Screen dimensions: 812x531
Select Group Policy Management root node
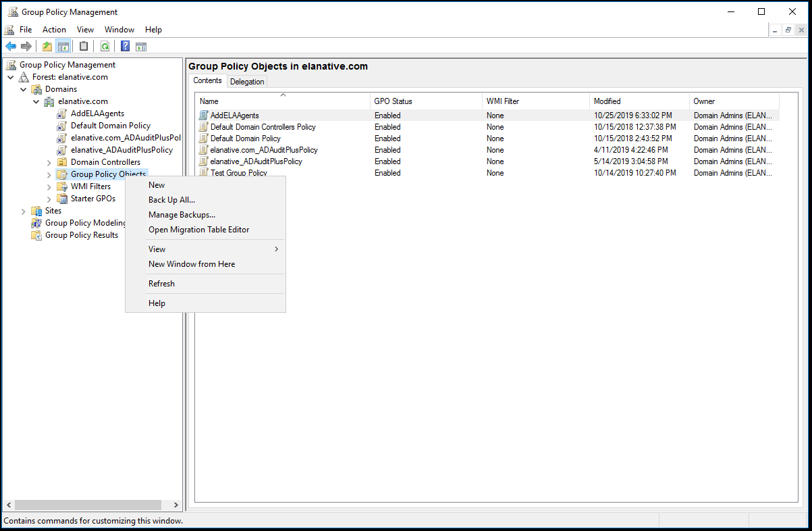tap(67, 65)
